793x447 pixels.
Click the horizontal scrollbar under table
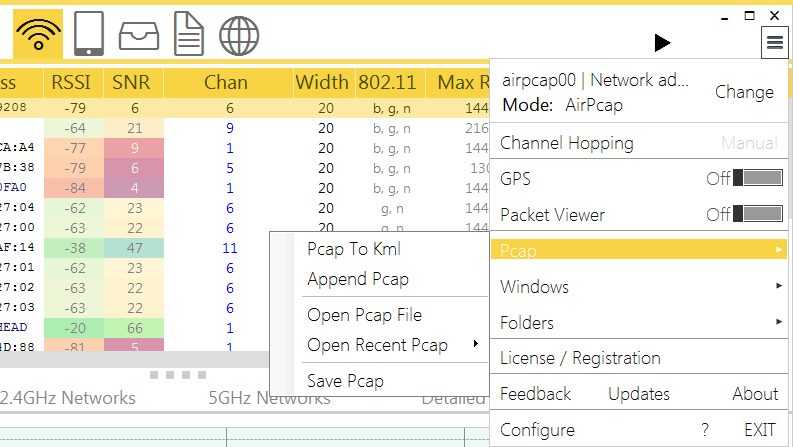[x=134, y=359]
